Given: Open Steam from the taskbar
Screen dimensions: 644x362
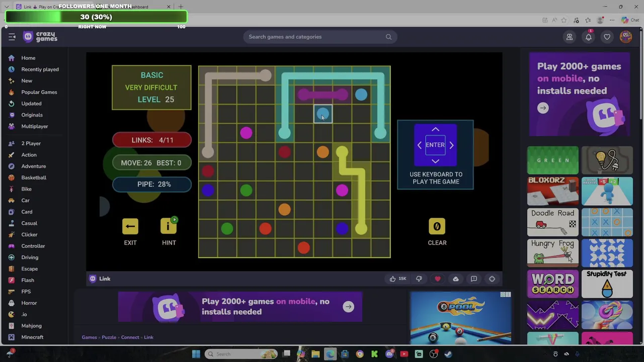Looking at the screenshot, I should 448,354.
